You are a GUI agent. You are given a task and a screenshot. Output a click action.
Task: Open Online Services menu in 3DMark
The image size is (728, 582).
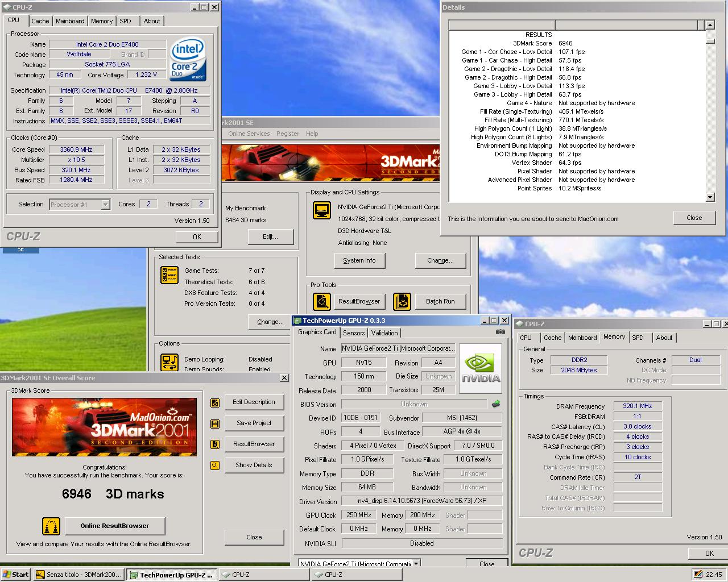[x=249, y=134]
